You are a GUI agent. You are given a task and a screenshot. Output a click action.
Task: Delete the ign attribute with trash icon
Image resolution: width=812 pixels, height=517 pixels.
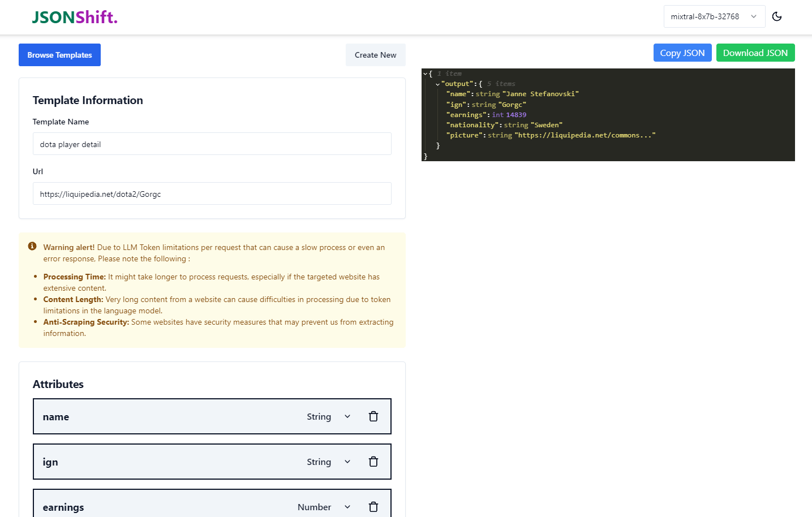click(373, 462)
